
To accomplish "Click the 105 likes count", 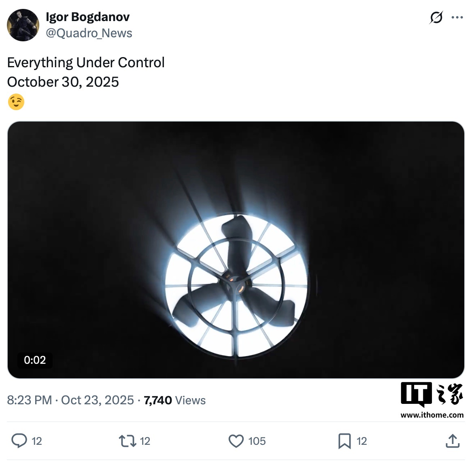I will [x=257, y=441].
